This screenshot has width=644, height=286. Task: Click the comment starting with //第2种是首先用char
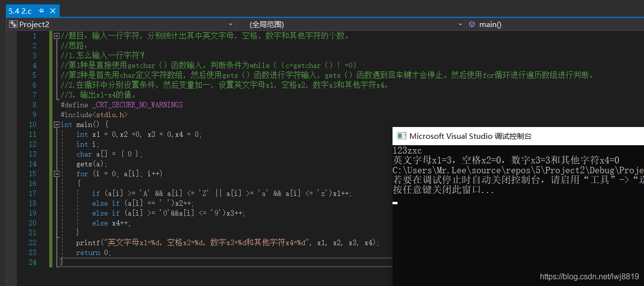328,75
